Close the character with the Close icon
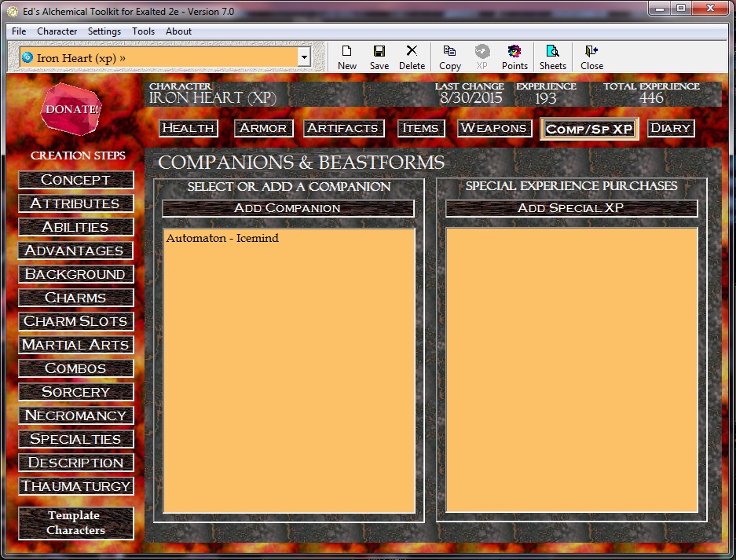The image size is (736, 560). coord(591,57)
